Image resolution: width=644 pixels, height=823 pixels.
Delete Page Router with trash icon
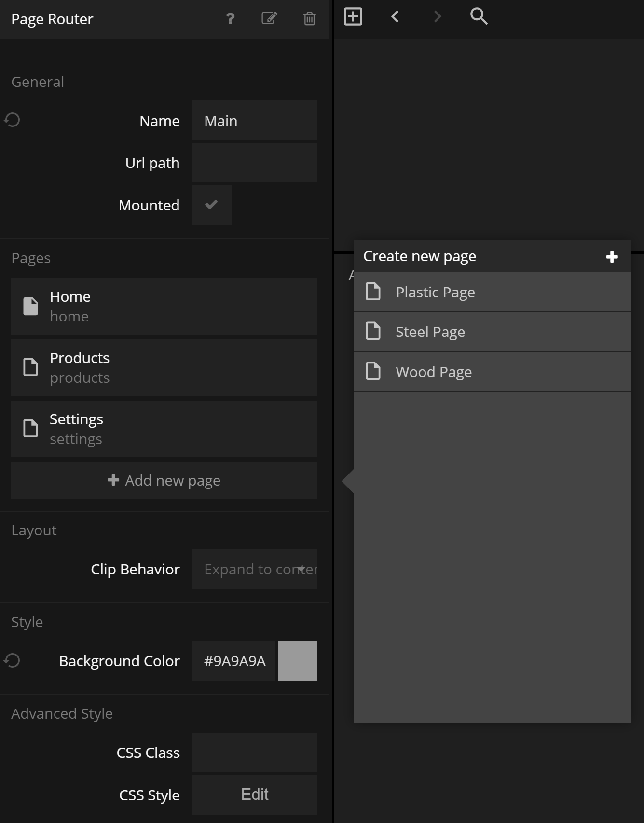[309, 19]
